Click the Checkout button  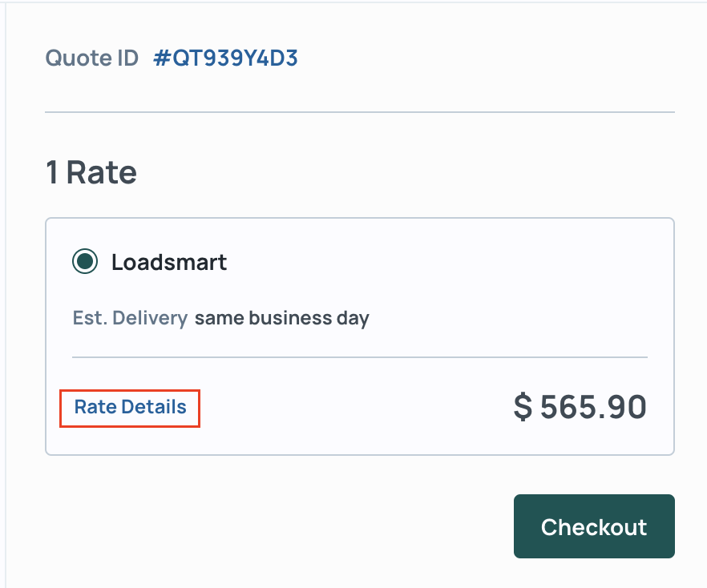click(x=594, y=526)
